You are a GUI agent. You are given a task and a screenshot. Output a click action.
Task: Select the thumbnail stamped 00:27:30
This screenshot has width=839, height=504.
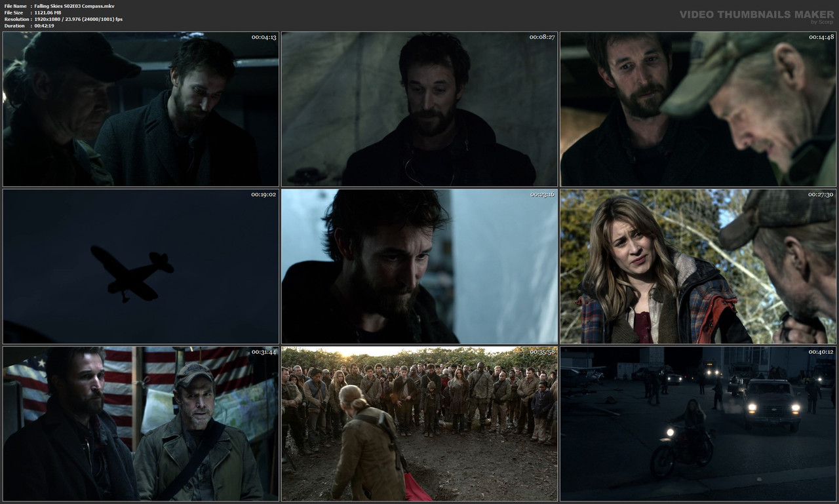click(x=698, y=266)
